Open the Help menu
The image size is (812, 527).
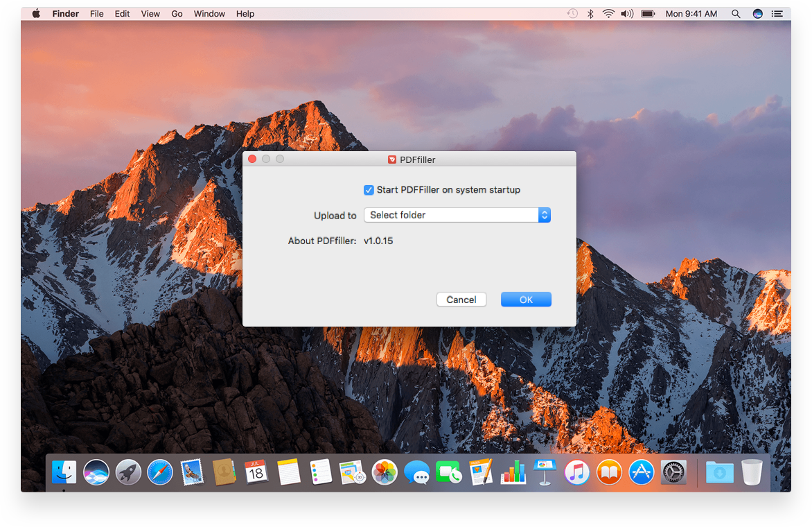[245, 14]
